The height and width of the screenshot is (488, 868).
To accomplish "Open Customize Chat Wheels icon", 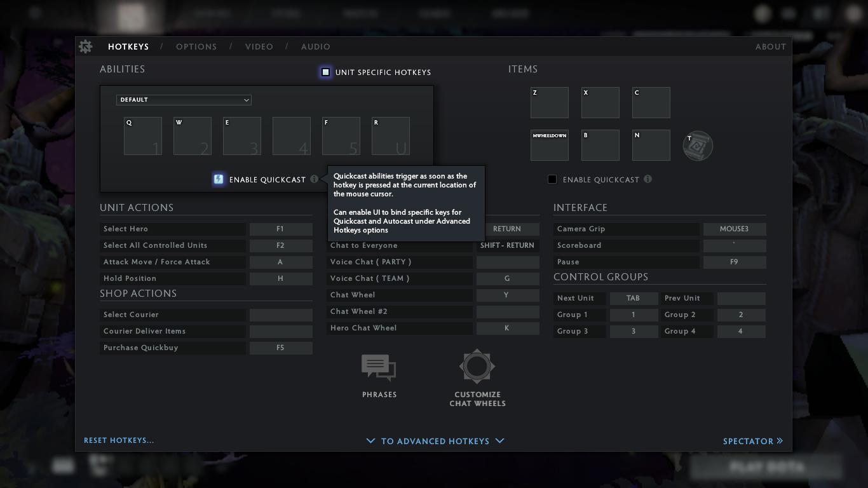I will pyautogui.click(x=477, y=367).
